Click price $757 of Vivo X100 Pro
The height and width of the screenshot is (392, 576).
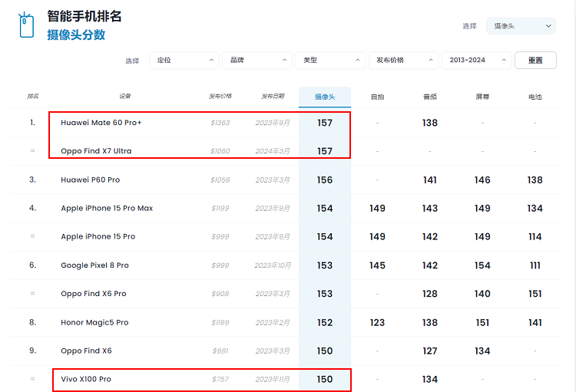(x=220, y=379)
